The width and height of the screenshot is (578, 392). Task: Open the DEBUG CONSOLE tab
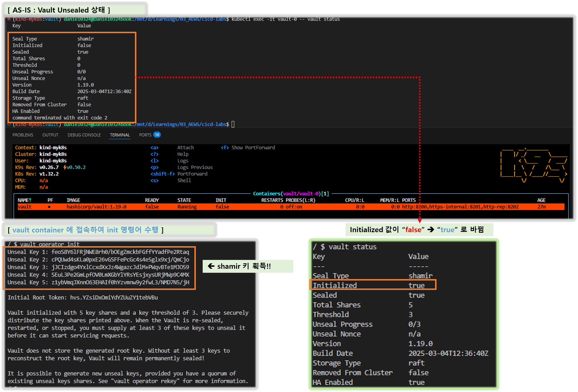[x=84, y=135]
